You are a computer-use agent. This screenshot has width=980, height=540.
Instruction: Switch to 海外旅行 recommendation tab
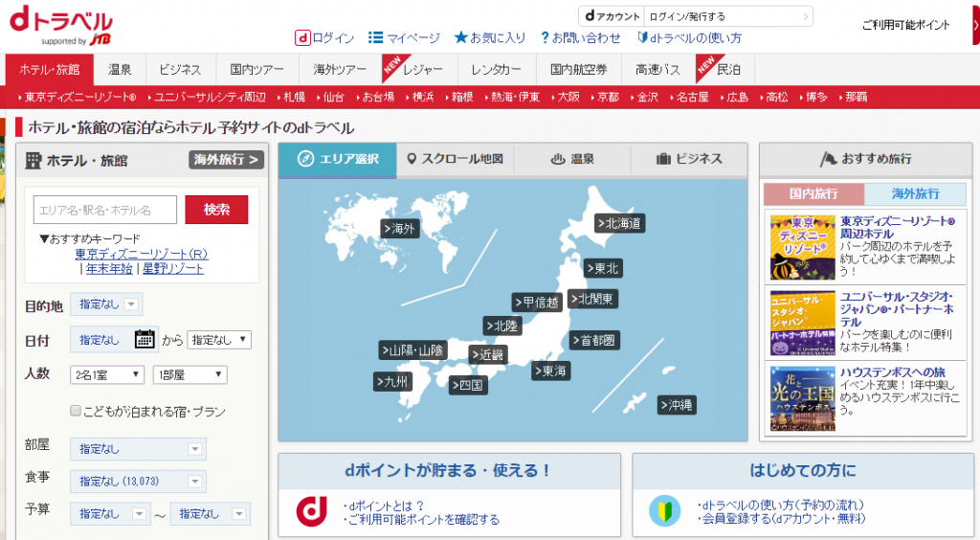pyautogui.click(x=915, y=193)
